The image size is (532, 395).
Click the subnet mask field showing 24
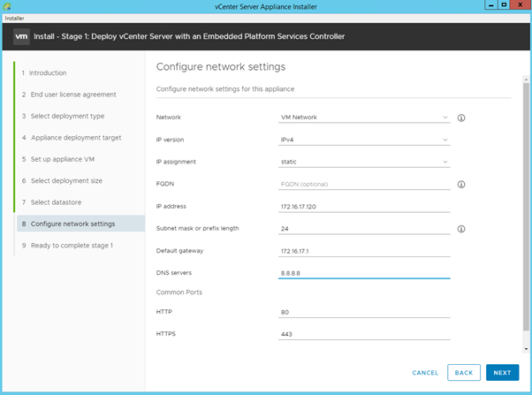pos(364,229)
